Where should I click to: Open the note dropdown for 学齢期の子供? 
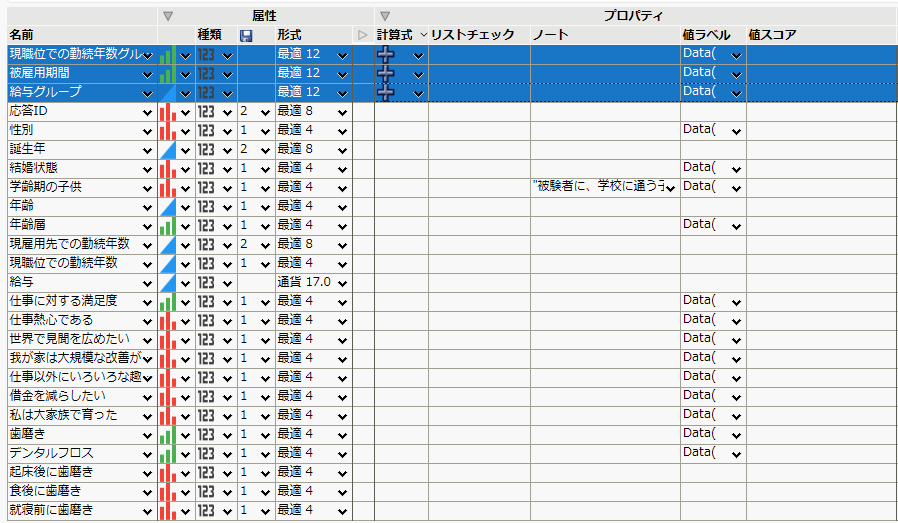671,188
